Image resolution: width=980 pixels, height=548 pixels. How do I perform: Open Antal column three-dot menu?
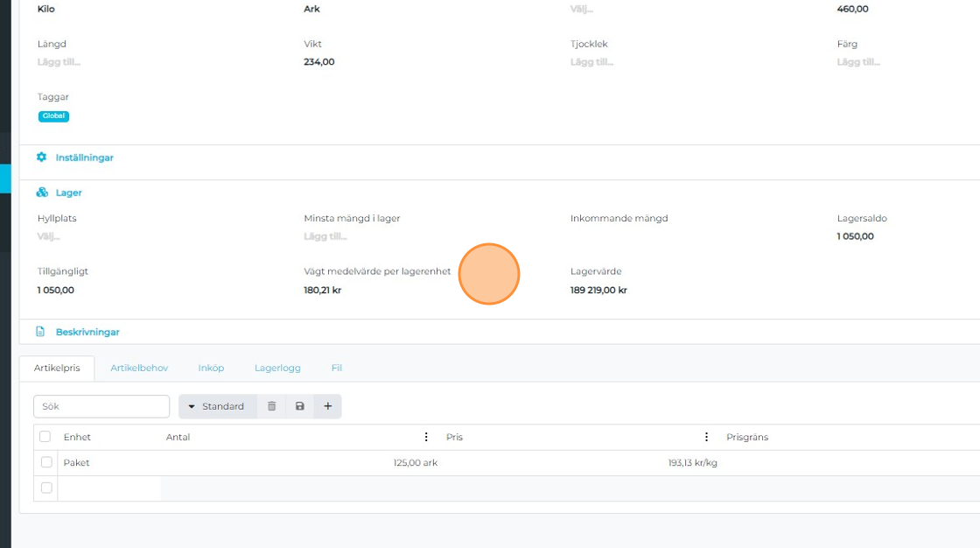point(426,437)
